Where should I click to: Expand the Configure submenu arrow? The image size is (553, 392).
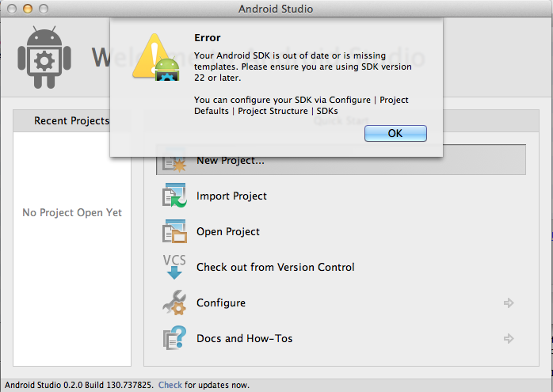(x=509, y=303)
